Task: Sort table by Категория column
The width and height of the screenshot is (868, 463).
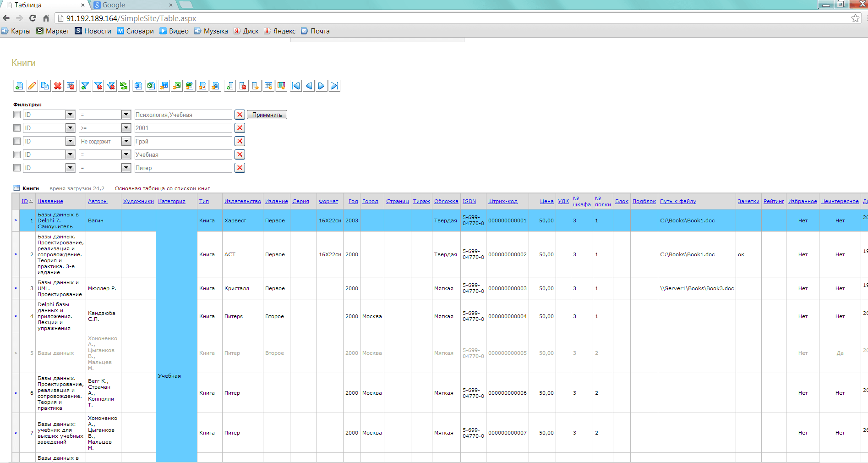Action: 172,201
